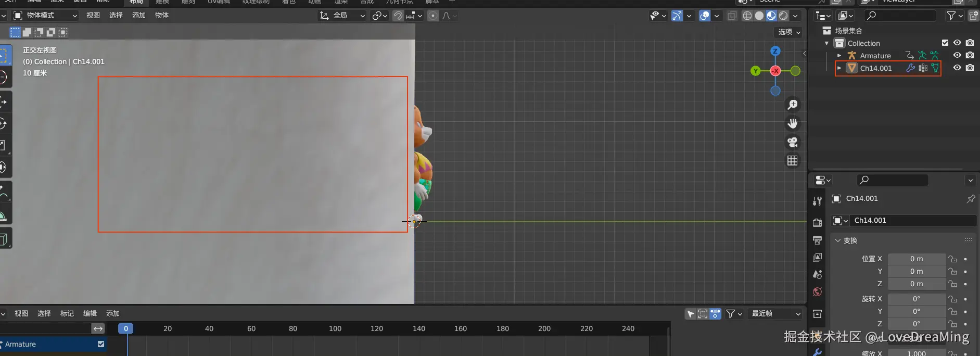Switch to solid viewport shading

coord(759,16)
